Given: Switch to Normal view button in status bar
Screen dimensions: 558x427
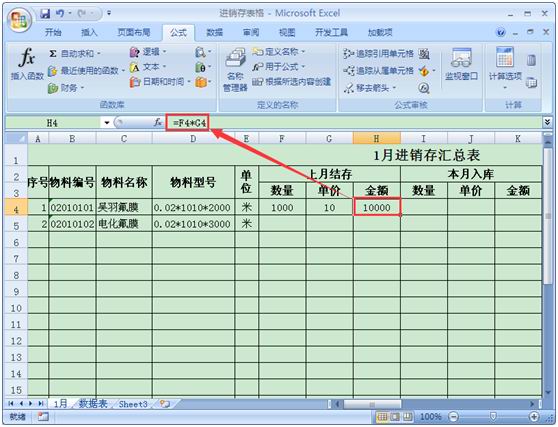Looking at the screenshot, I should pos(383,416).
